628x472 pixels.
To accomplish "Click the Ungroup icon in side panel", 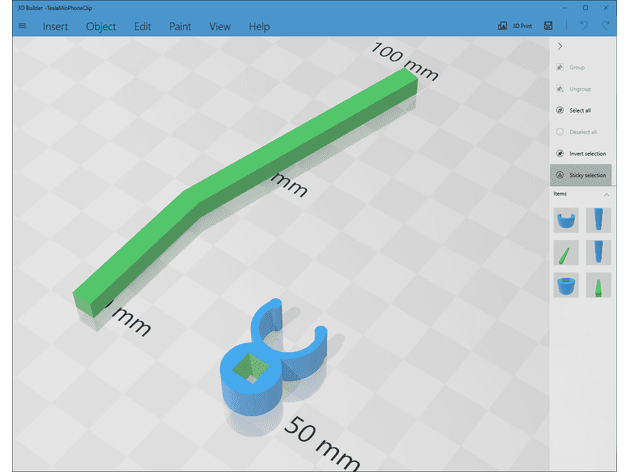I will (560, 89).
